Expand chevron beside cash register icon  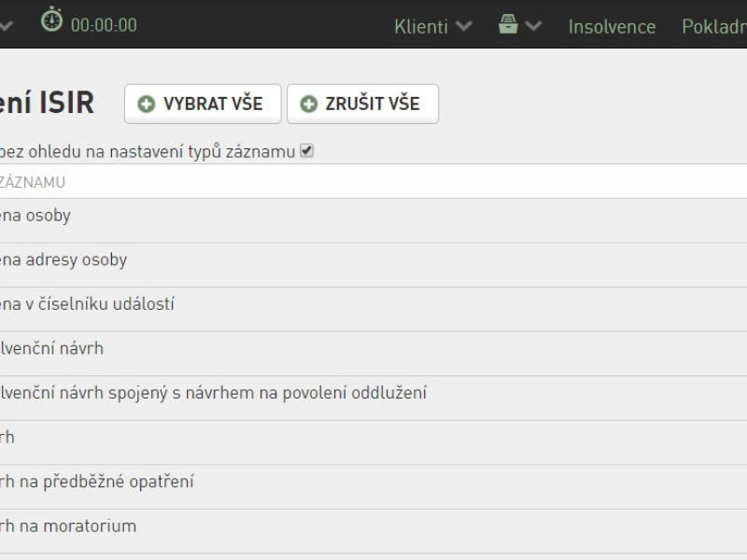[x=533, y=26]
